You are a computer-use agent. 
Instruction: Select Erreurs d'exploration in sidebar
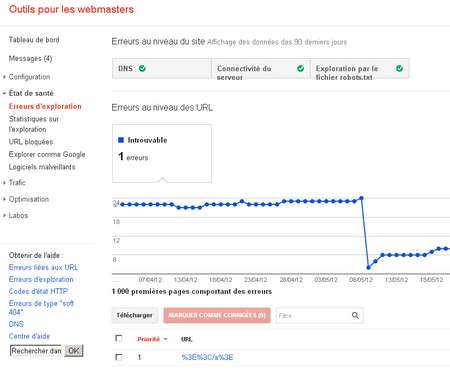click(45, 106)
